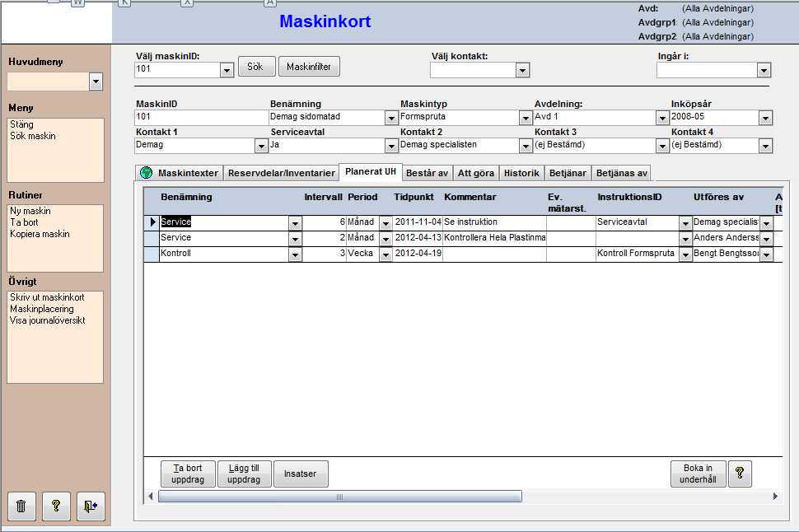Switch to the Består av tab
This screenshot has width=799, height=532.
coord(427,173)
